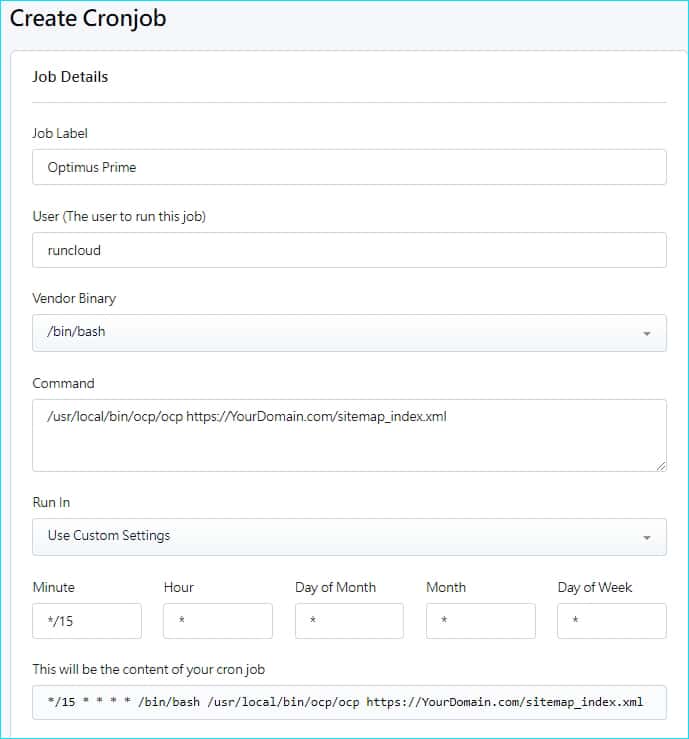Expand the Run In dropdown
Viewport: 689px width, 739px height.
(349, 536)
